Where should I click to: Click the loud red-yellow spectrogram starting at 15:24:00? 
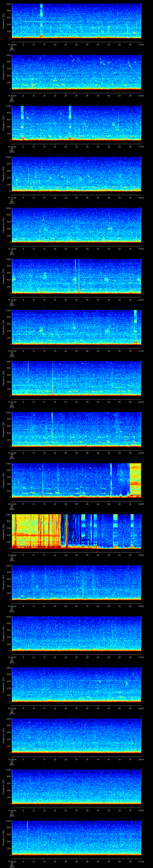click(x=76, y=531)
